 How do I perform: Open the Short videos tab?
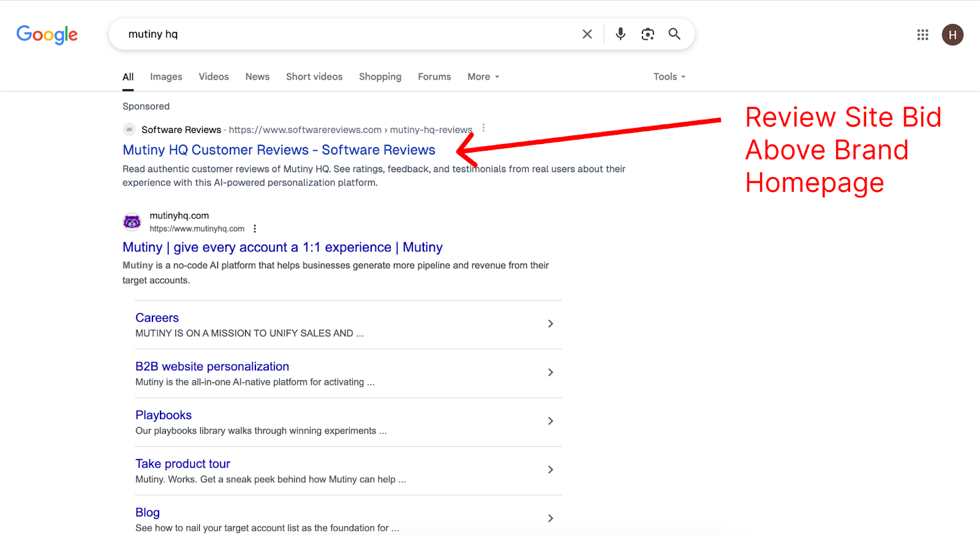(x=314, y=77)
